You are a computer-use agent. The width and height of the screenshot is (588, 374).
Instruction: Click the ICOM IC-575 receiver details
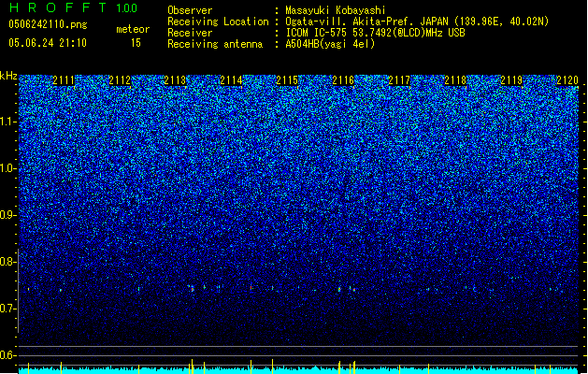pos(375,33)
